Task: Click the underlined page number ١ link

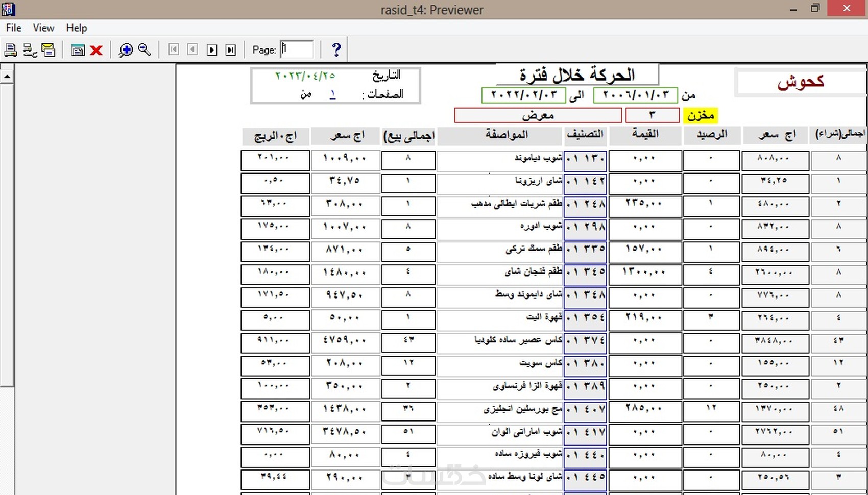Action: point(332,94)
